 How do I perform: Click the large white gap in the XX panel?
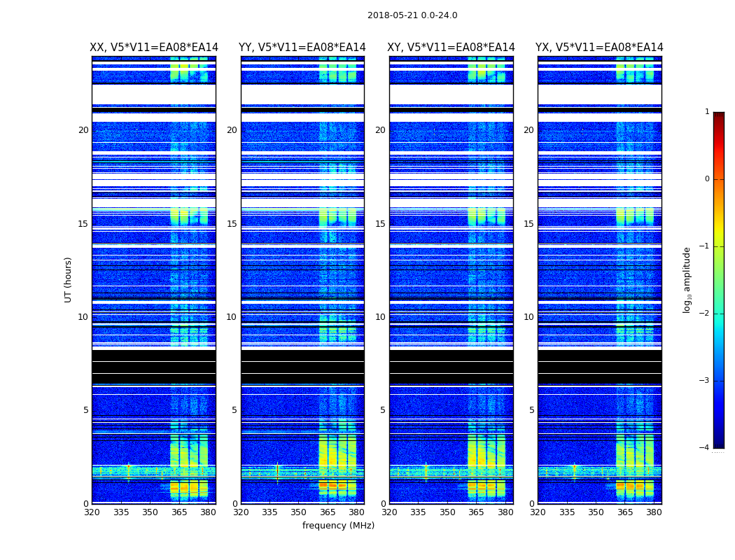point(154,94)
